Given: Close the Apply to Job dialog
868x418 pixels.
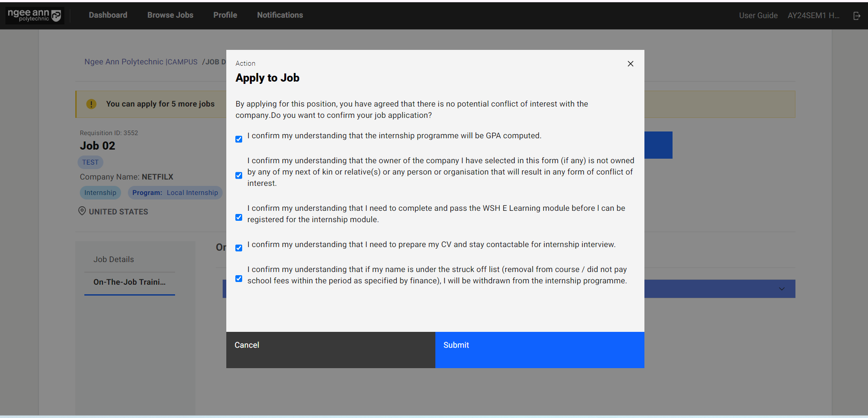Looking at the screenshot, I should [630, 63].
